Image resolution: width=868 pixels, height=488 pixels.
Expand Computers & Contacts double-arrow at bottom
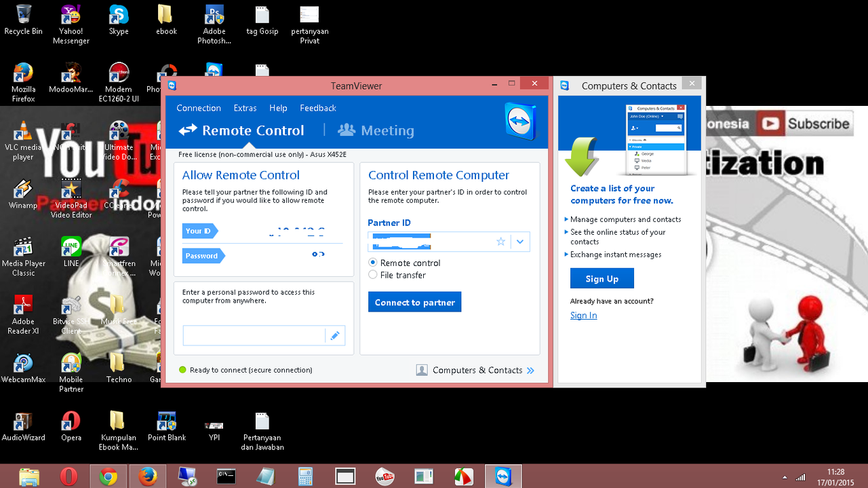[x=530, y=370]
